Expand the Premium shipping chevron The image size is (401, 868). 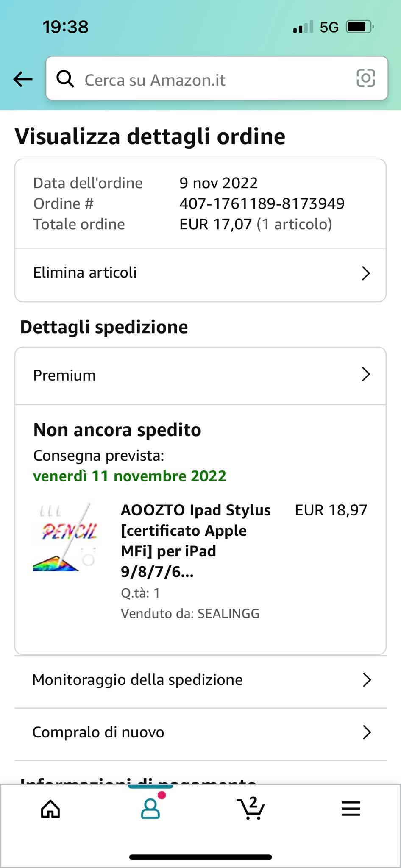[x=366, y=374]
